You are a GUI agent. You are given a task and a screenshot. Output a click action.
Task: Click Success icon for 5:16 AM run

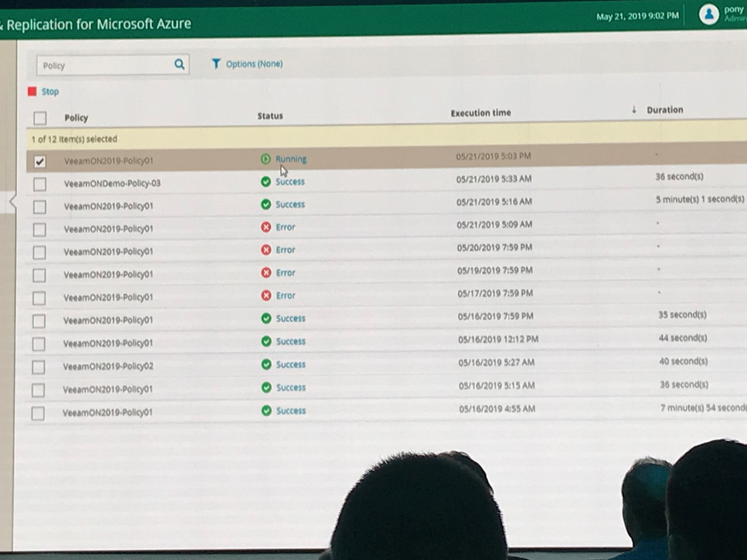click(266, 204)
